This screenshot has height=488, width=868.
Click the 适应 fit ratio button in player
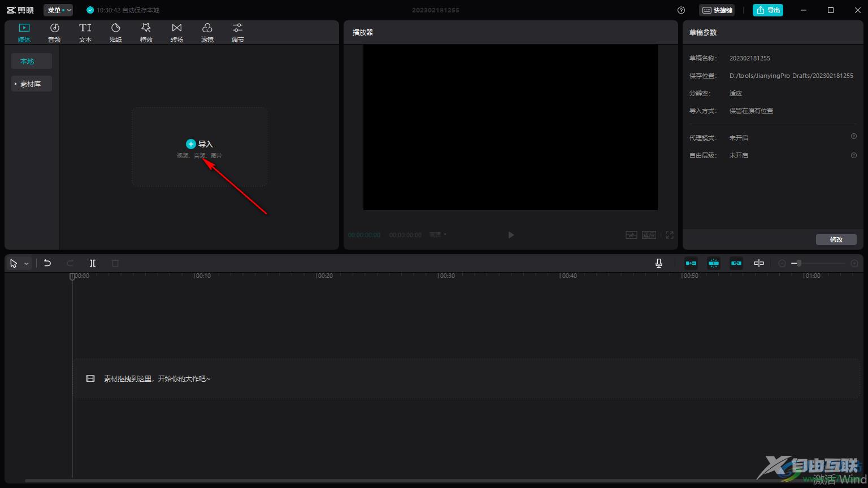pos(649,235)
